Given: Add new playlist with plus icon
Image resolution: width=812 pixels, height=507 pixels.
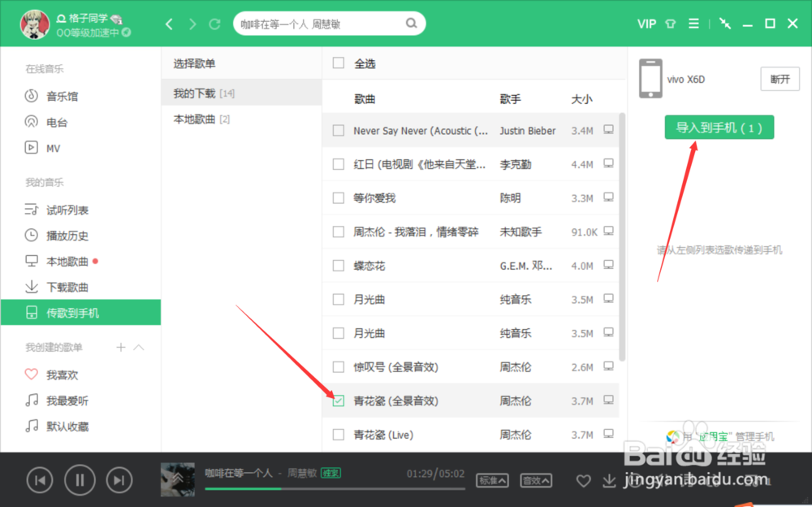Looking at the screenshot, I should click(x=121, y=347).
